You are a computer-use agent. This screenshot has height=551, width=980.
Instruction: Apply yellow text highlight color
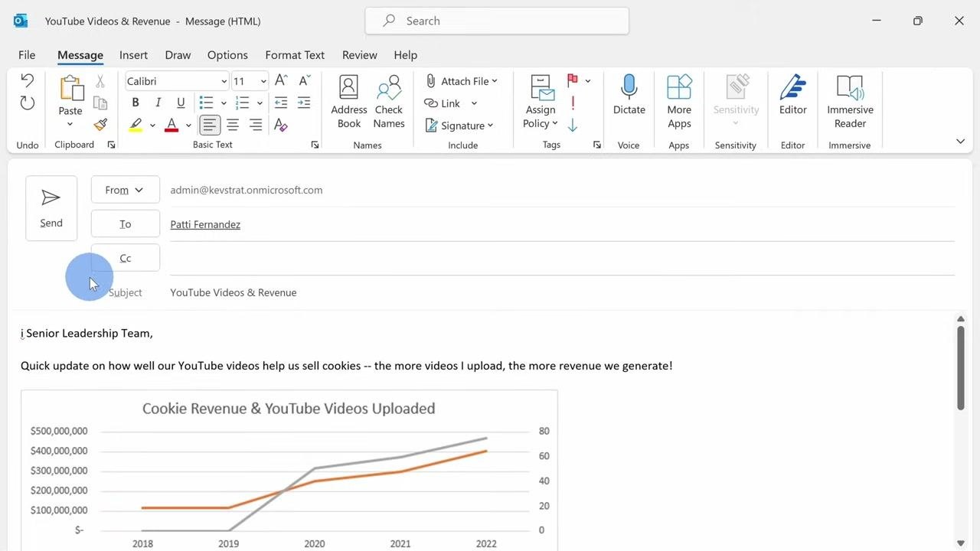click(x=136, y=125)
